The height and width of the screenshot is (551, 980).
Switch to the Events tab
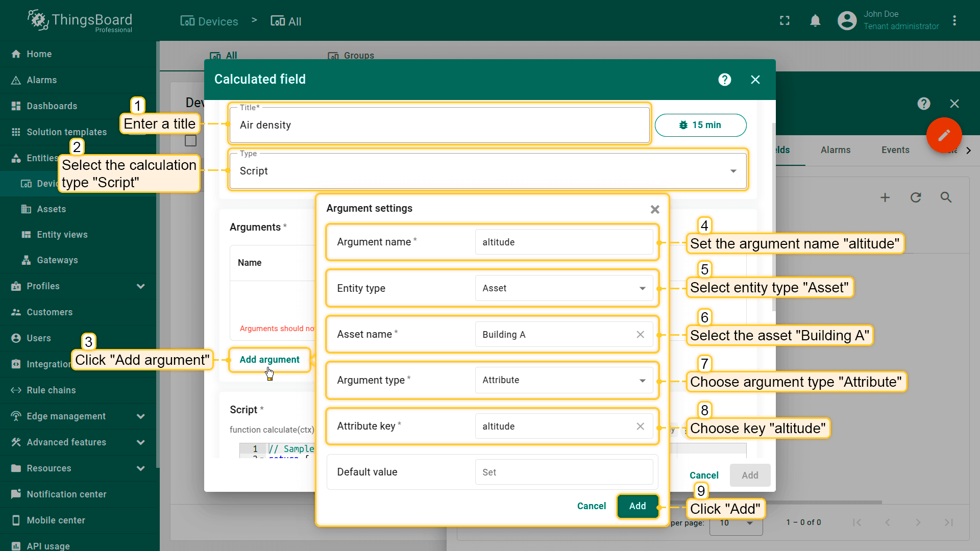(895, 150)
